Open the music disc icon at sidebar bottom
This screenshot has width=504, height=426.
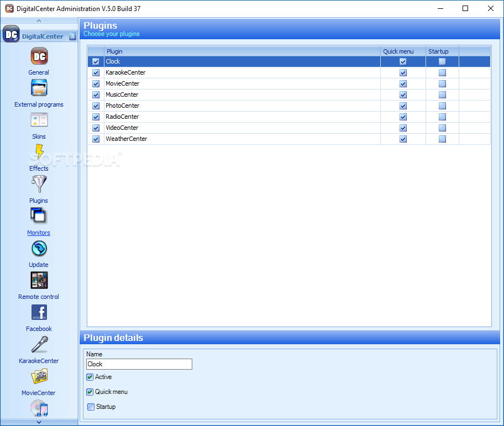pyautogui.click(x=39, y=408)
